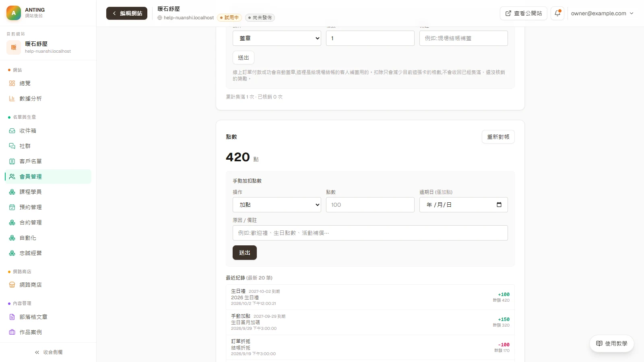
Task: Click the 合約管理 icon
Action: coord(12,222)
